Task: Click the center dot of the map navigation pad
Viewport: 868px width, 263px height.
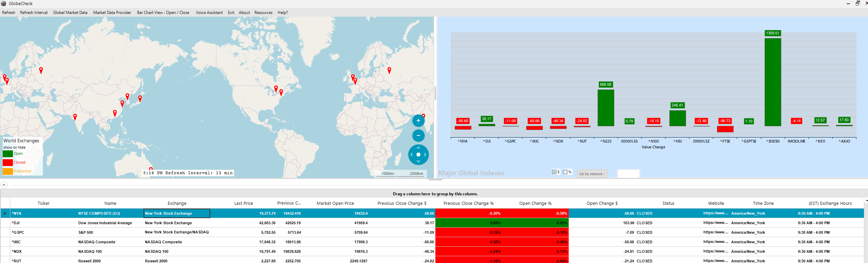Action: 418,154
